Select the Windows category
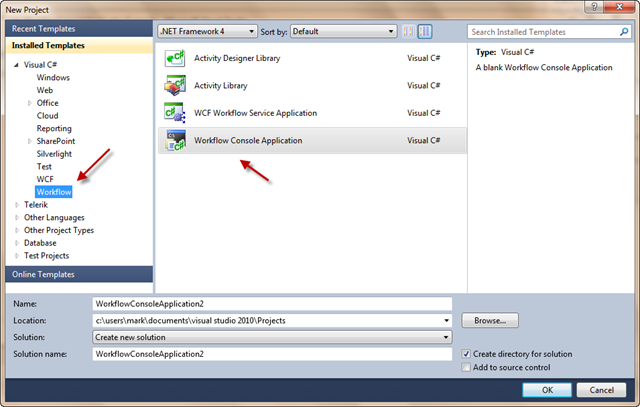Viewport: 640px width, 407px height. pos(53,78)
